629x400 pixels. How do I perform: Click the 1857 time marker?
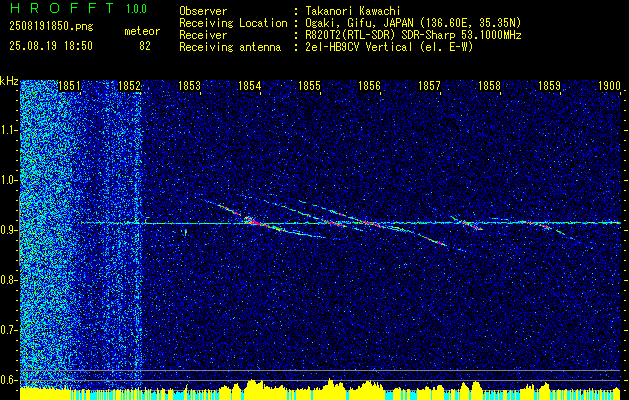click(x=429, y=85)
